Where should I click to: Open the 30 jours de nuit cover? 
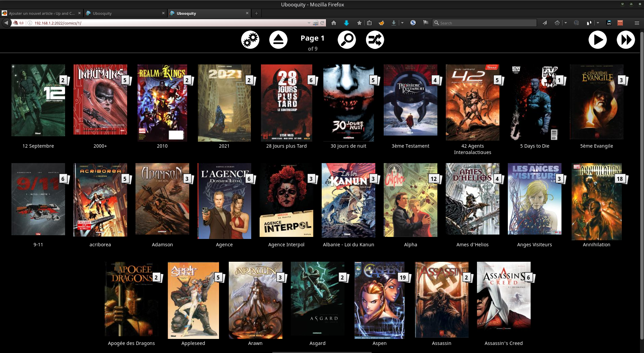[348, 103]
